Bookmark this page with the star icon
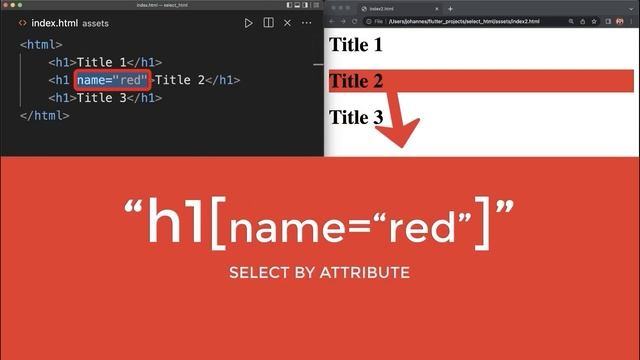The width and height of the screenshot is (640, 360). coord(594,21)
